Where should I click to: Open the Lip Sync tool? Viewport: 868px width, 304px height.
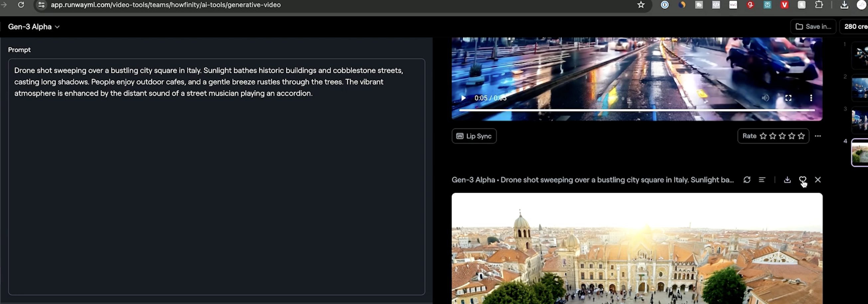(x=474, y=136)
